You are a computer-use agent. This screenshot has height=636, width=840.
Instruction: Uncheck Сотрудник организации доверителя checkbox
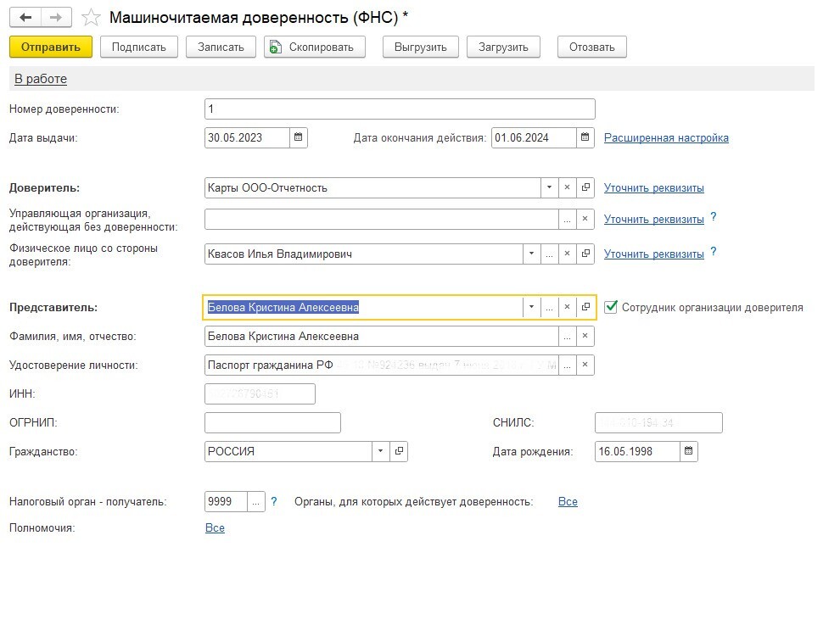pyautogui.click(x=612, y=307)
